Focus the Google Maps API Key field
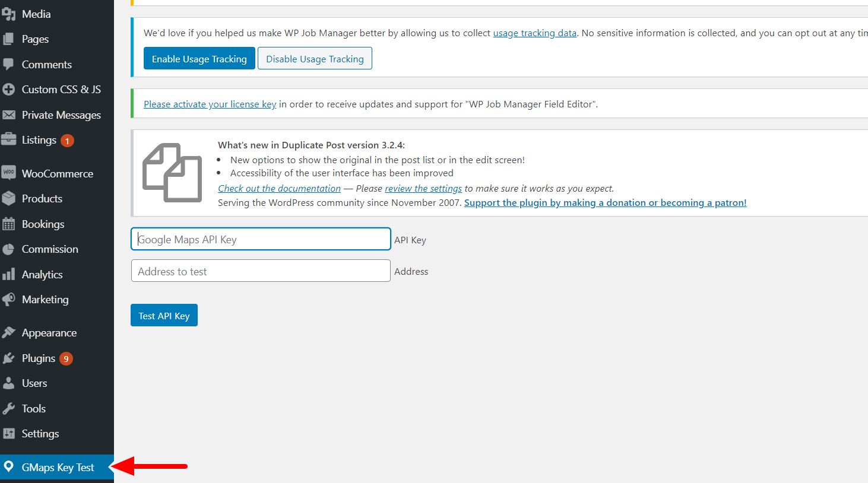The width and height of the screenshot is (868, 483). click(261, 239)
